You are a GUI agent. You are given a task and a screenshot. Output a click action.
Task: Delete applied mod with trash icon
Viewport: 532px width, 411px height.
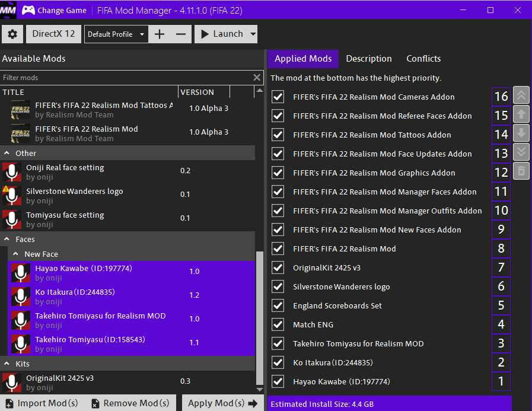(x=521, y=171)
